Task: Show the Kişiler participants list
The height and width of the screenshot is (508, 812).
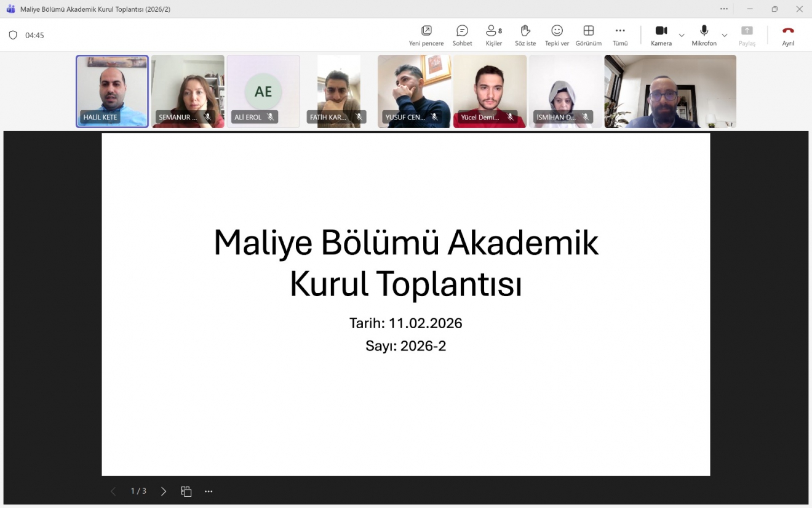Action: (x=493, y=35)
